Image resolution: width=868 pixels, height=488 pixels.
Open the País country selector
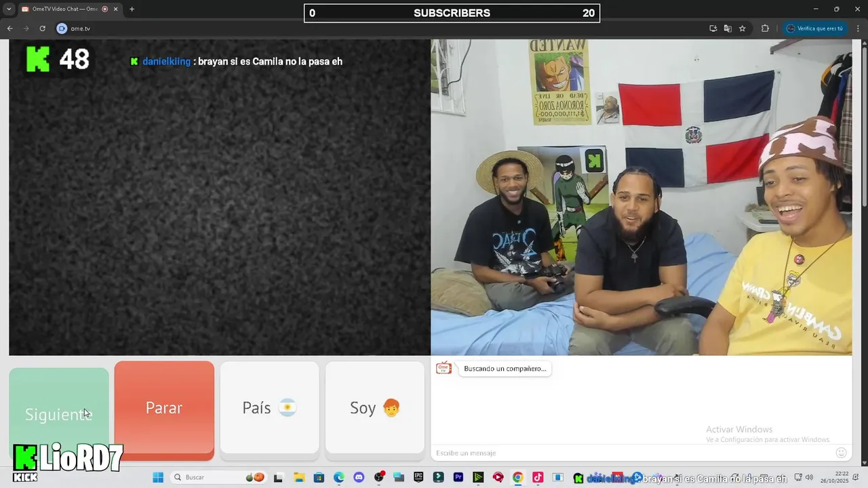[x=269, y=407]
